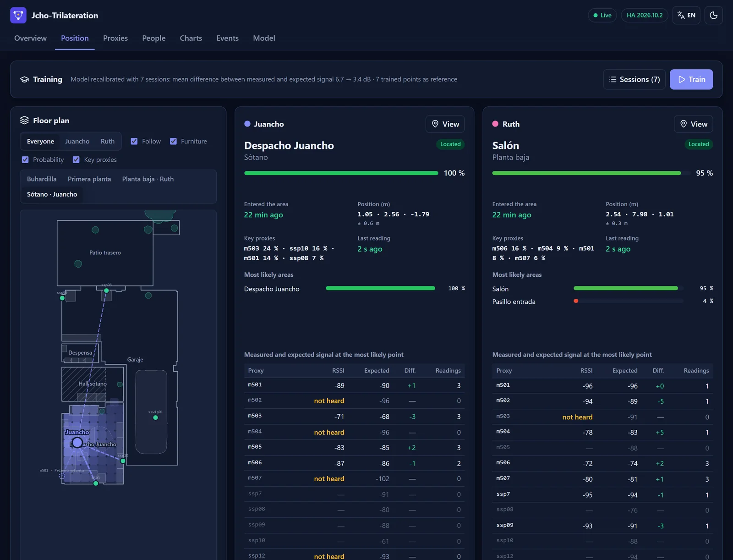Toggle the Probability checkbox
Screen dimensions: 733x560
(25, 159)
